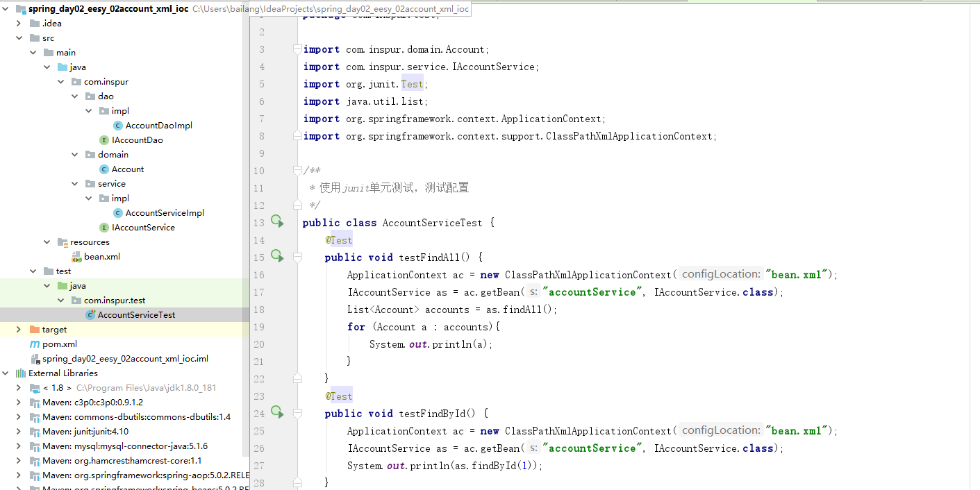Click the JDK 1.8 library icon
This screenshot has width=980, height=490.
[35, 388]
